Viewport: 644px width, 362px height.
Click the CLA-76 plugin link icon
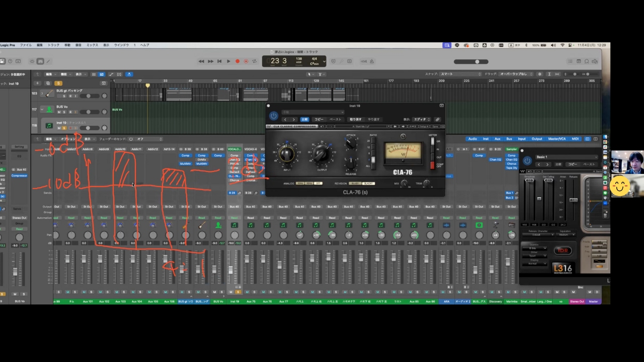coord(437,120)
